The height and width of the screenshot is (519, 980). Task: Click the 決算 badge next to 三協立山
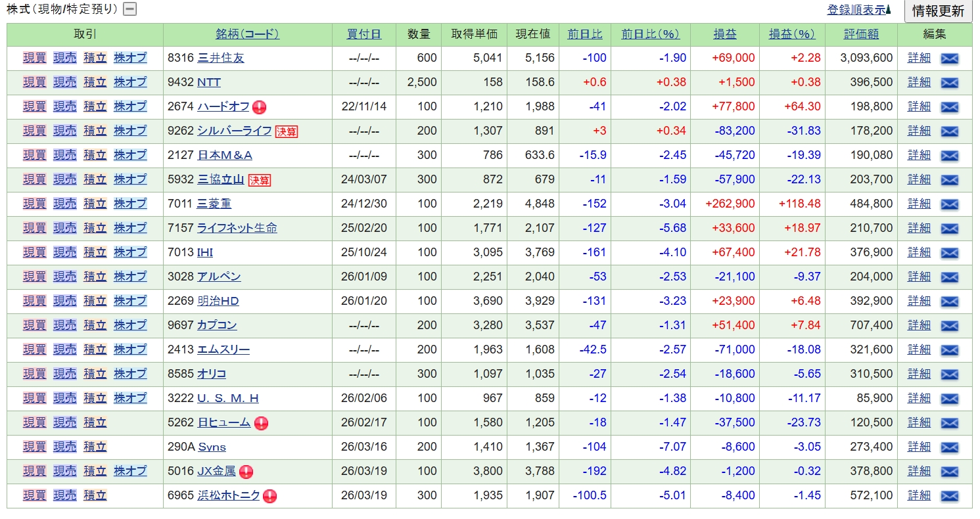pos(259,180)
